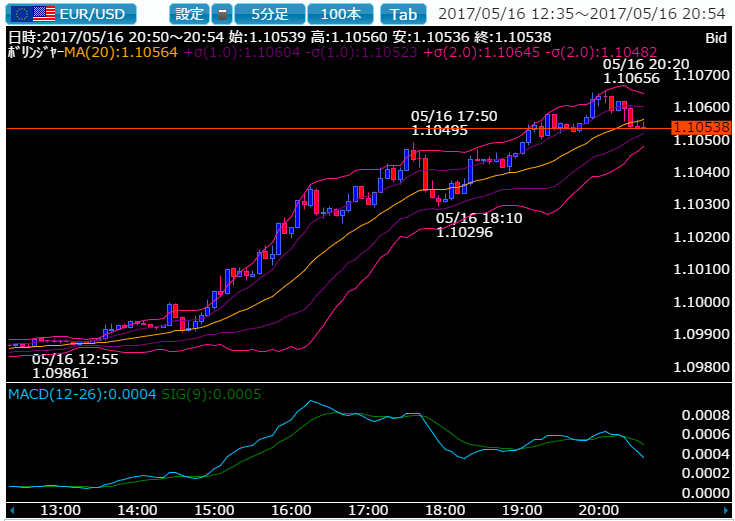The height and width of the screenshot is (521, 735).
Task: Click the MACD(12-26):0.0004 label
Action: (82, 394)
